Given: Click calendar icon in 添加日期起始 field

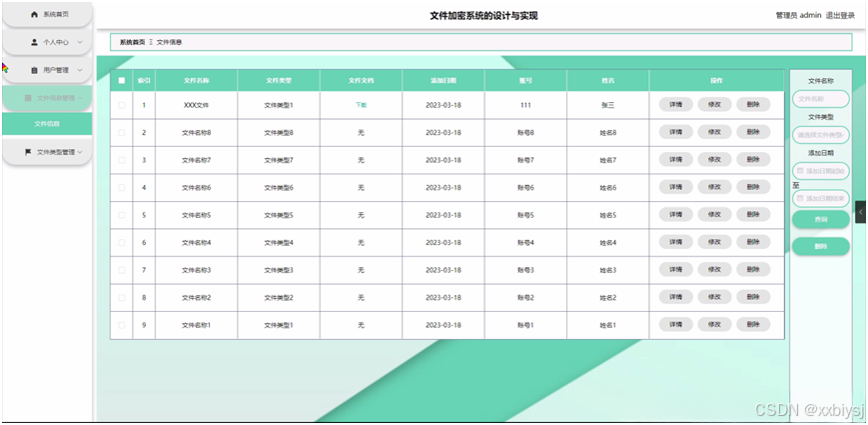Looking at the screenshot, I should [x=800, y=171].
